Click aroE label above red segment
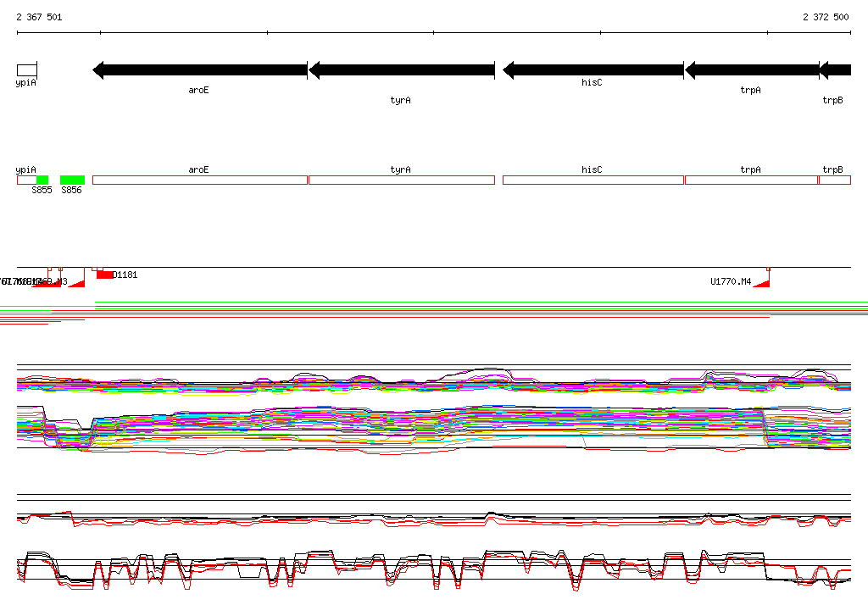This screenshot has height=605, width=868. pos(198,170)
